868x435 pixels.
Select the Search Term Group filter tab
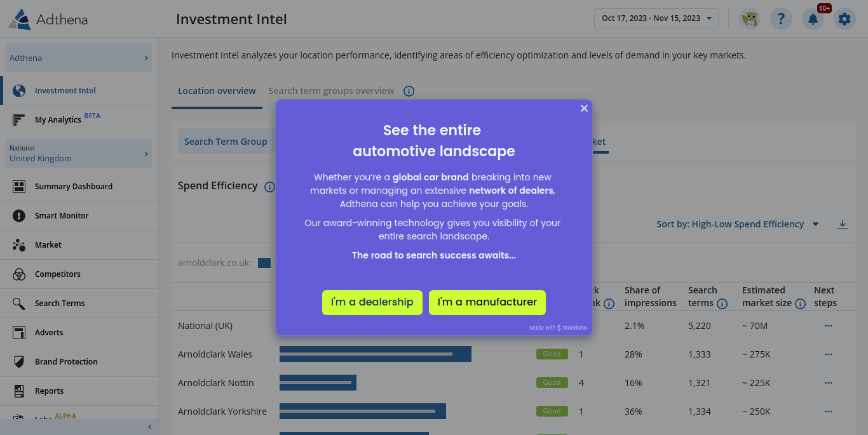tap(226, 142)
